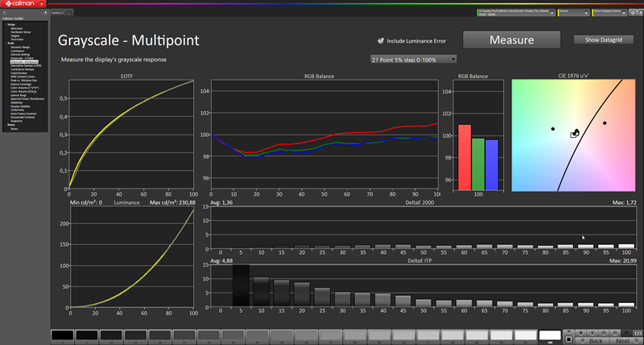Open the 21 Point 5% step dropdown
Screen dimensions: 644x345
(x=413, y=60)
